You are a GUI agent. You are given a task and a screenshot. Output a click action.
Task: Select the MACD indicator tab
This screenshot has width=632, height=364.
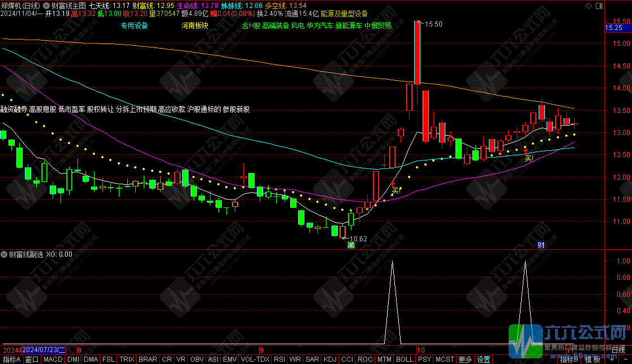[53, 359]
